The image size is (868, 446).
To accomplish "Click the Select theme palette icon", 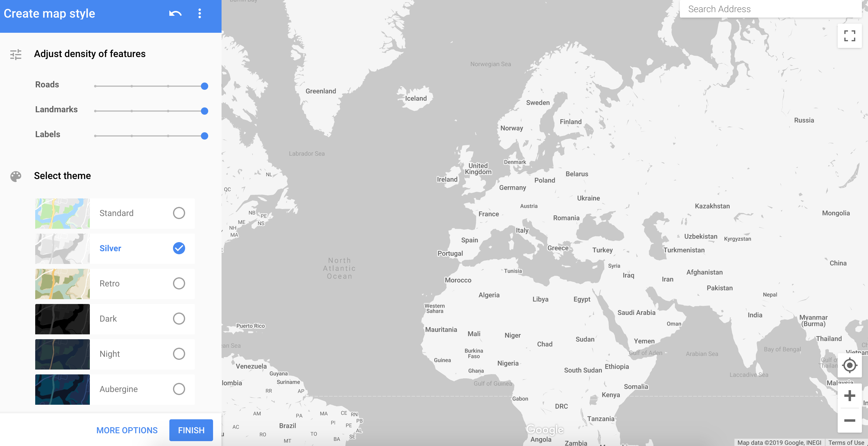I will tap(15, 175).
